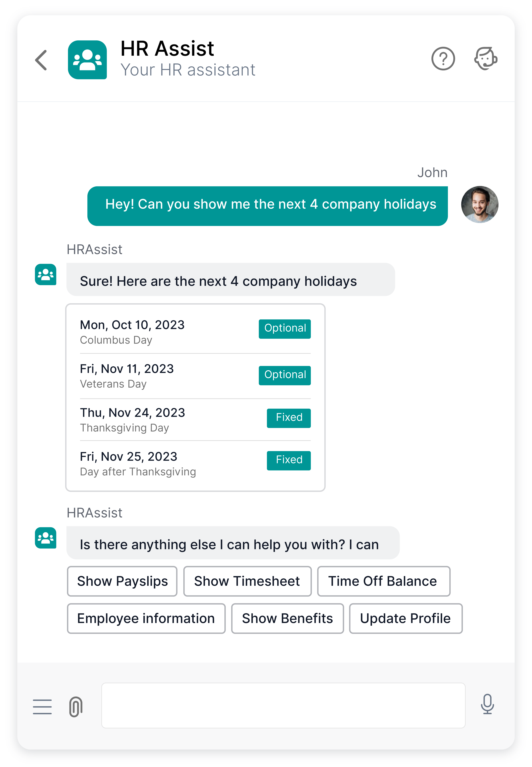Select the Veterans Day holiday row

tap(195, 376)
